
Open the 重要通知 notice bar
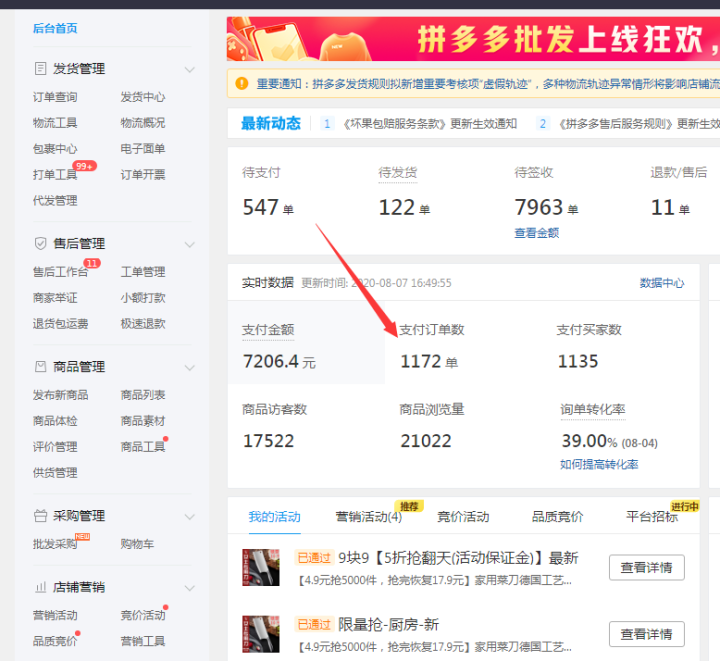pos(473,84)
